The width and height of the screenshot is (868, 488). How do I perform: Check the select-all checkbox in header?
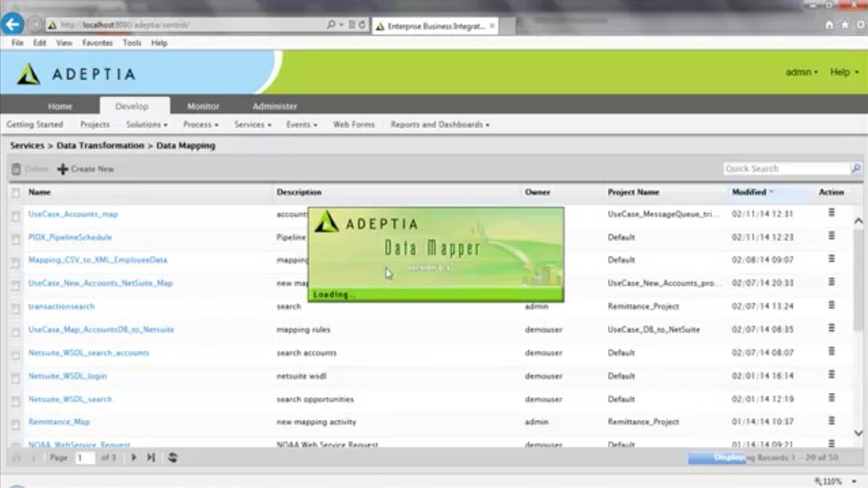[x=16, y=193]
